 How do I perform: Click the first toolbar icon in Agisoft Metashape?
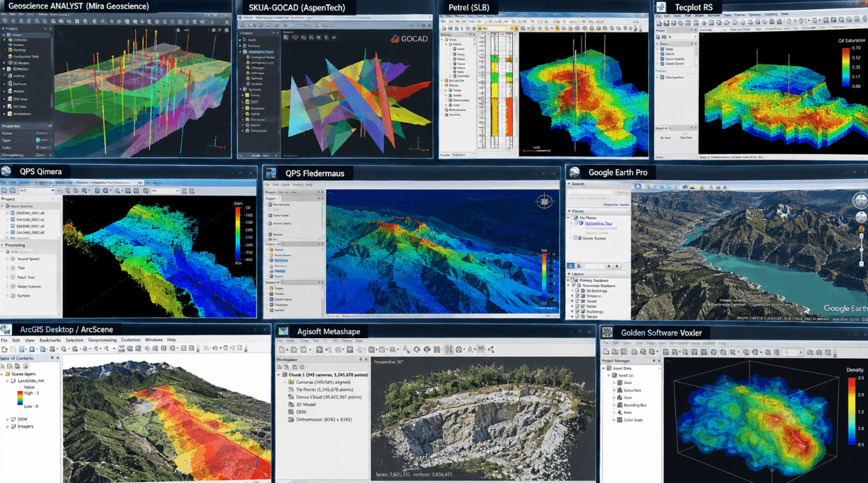tap(281, 350)
